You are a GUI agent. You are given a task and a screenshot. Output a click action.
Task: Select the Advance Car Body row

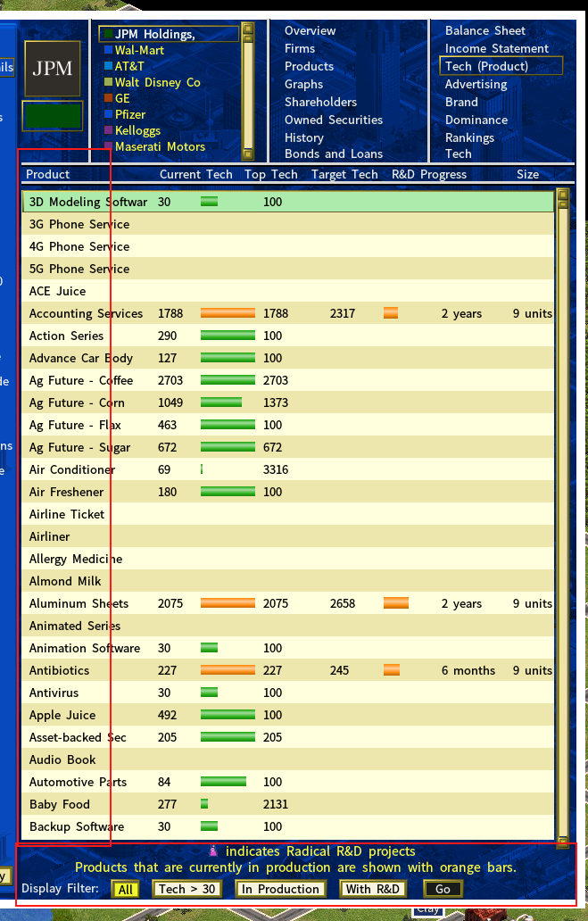point(288,358)
